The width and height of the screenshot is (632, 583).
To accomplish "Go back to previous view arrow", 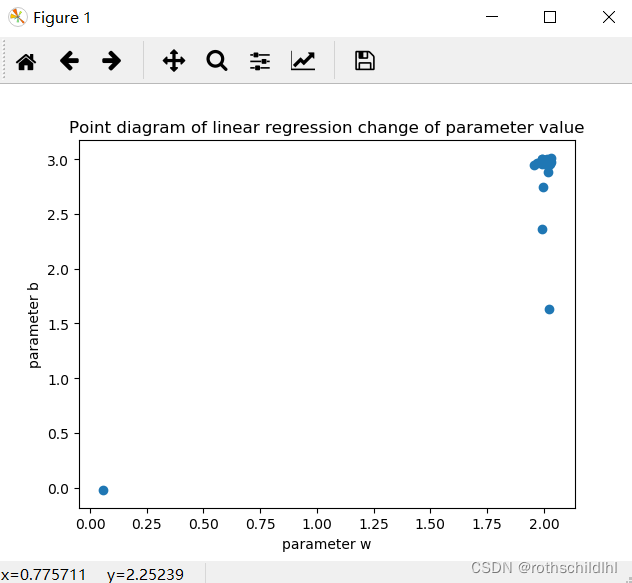I will click(69, 61).
